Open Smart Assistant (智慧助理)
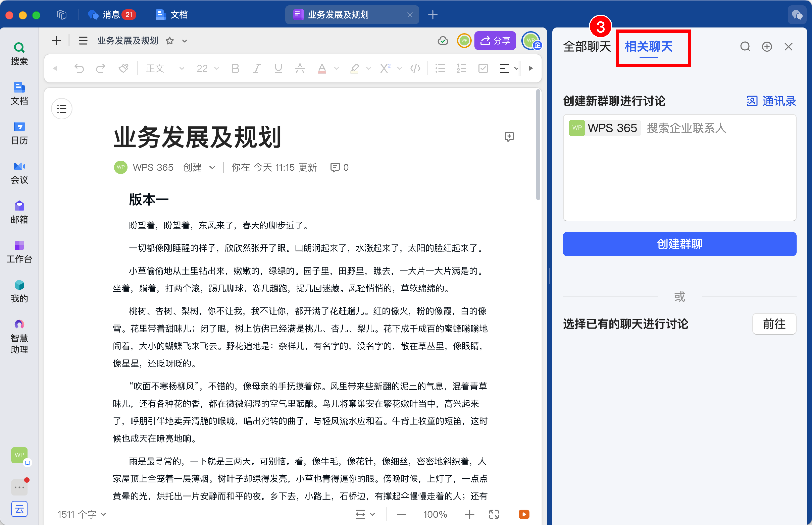The image size is (812, 525). pos(19,336)
